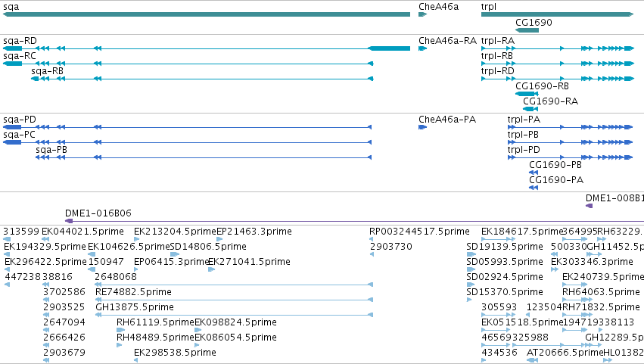
Task: Click the RH48489.5prime EST label
Action: coord(155,338)
